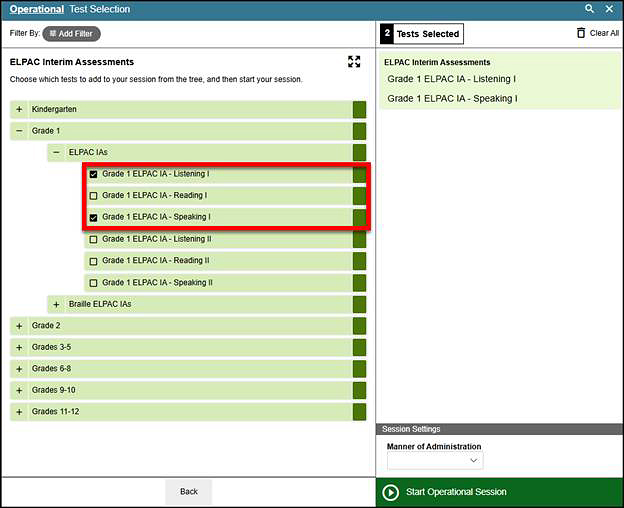Expand the Grades 6-8 tree node

point(19,369)
